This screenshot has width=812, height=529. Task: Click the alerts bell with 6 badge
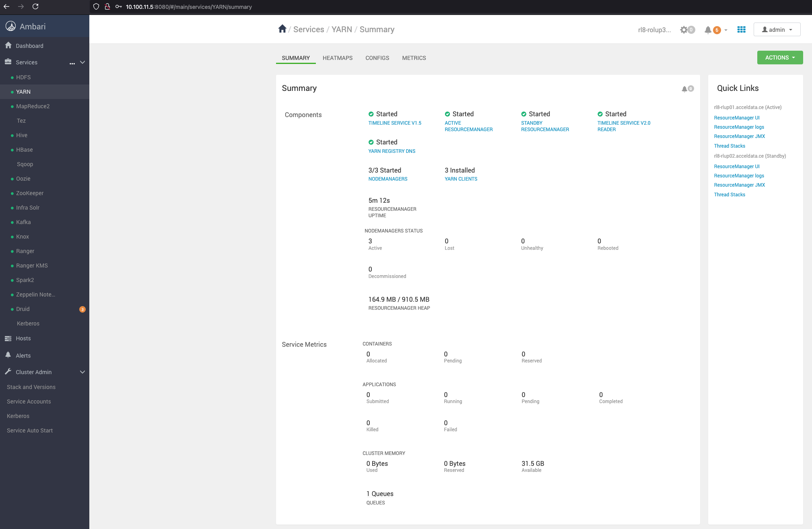click(x=708, y=30)
